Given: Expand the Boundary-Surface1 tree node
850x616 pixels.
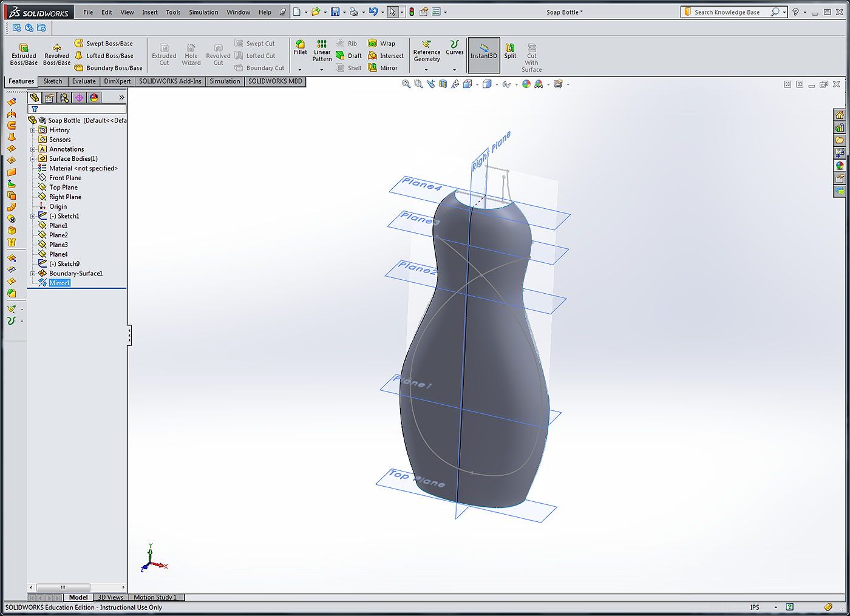Looking at the screenshot, I should pyautogui.click(x=33, y=274).
